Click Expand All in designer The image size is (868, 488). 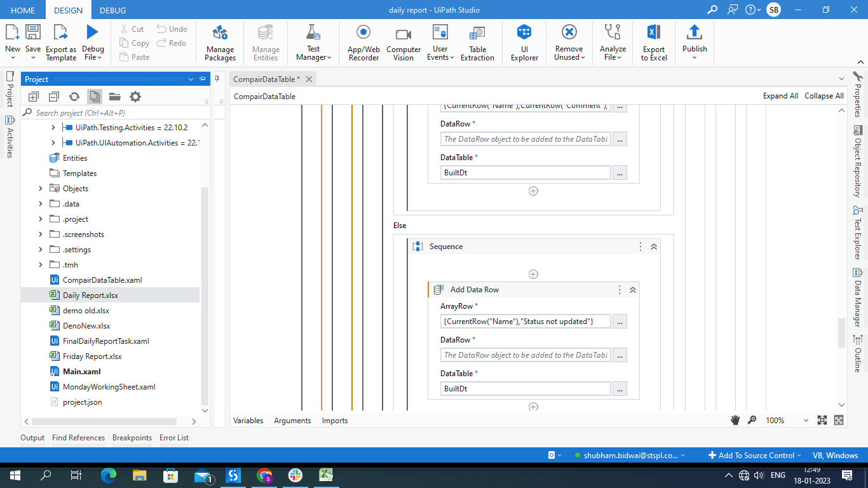tap(780, 96)
